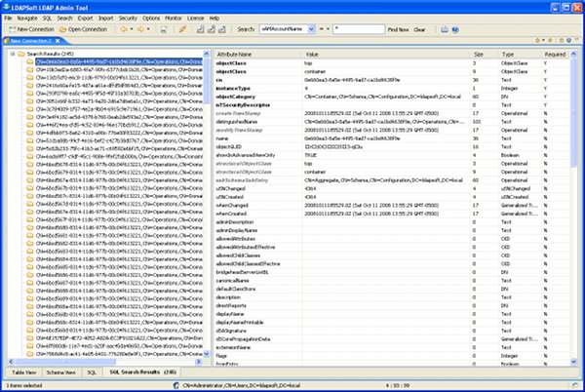Click the first document icon after the pencil
This screenshot has width=585, height=392.
click(200, 29)
